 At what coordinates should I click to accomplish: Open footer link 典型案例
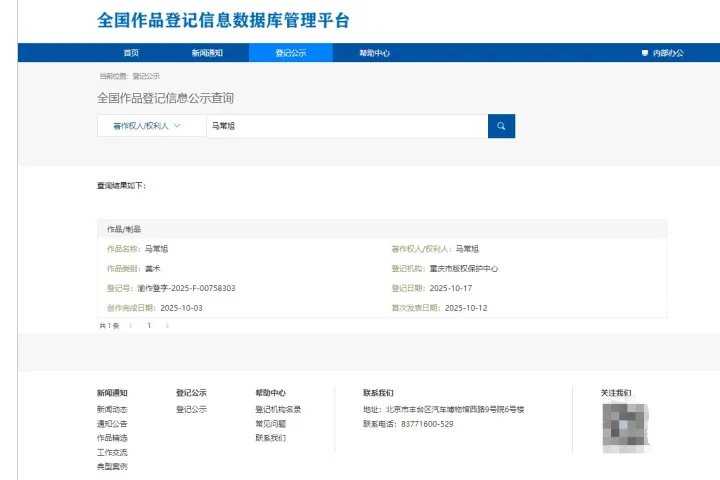coord(112,466)
